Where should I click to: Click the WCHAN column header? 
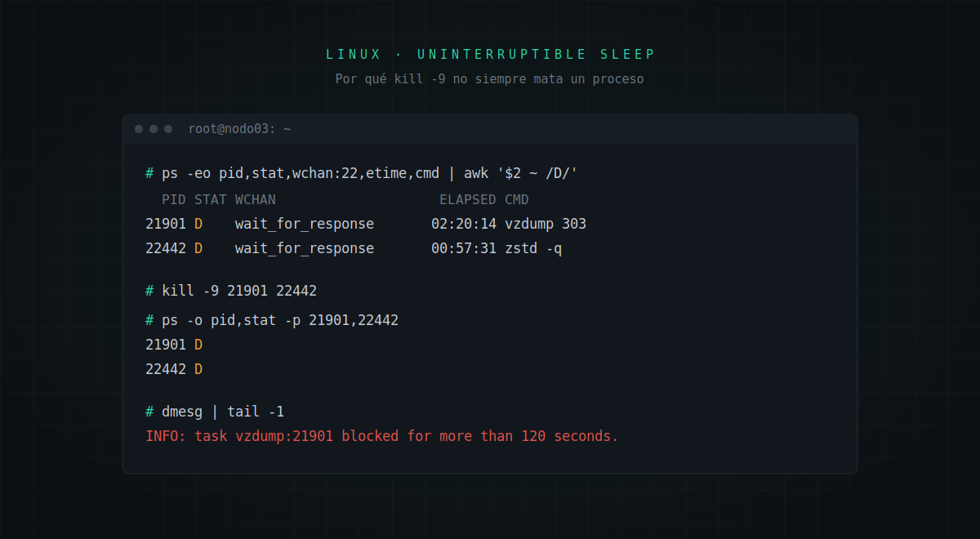[x=256, y=199]
